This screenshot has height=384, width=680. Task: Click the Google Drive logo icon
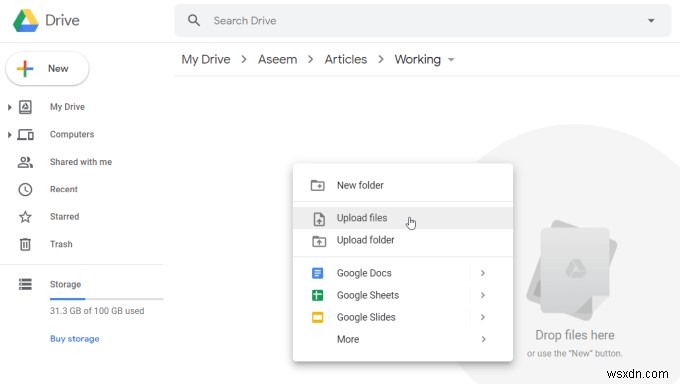click(26, 20)
